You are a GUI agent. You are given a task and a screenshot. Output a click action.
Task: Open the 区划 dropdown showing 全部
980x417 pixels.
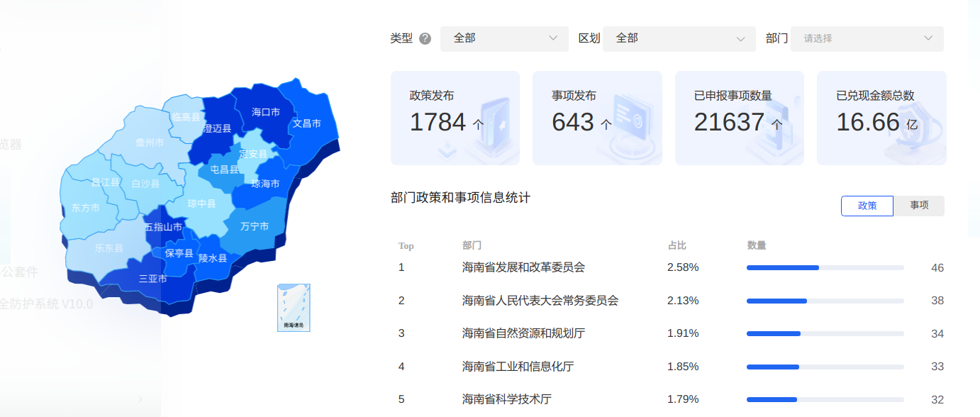679,38
